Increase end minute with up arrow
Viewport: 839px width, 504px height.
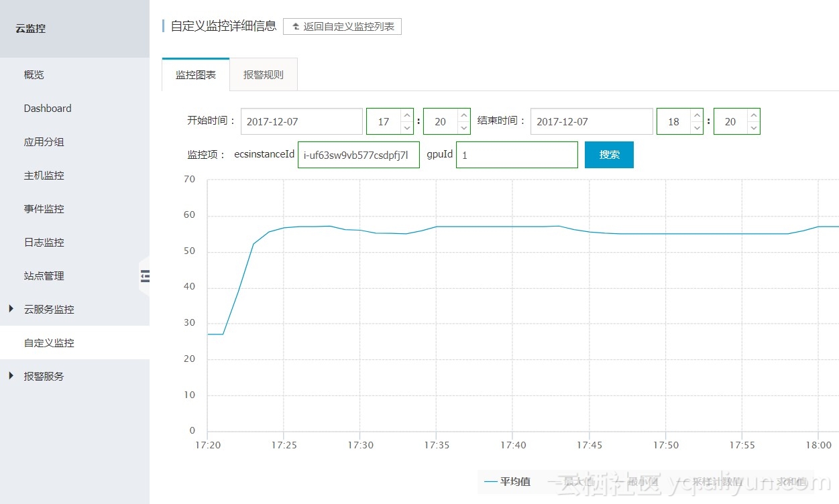pos(754,115)
